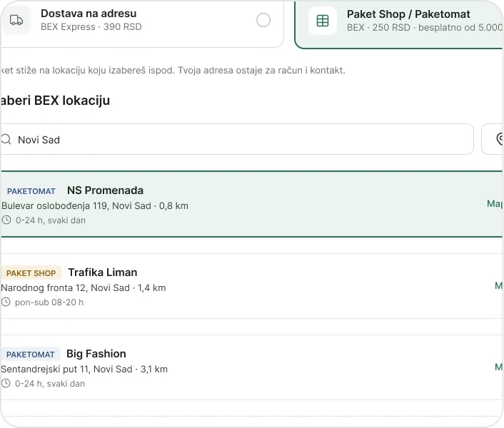Image resolution: width=504 pixels, height=428 pixels.
Task: Select the Dostava na adresu radio button
Action: pyautogui.click(x=263, y=20)
